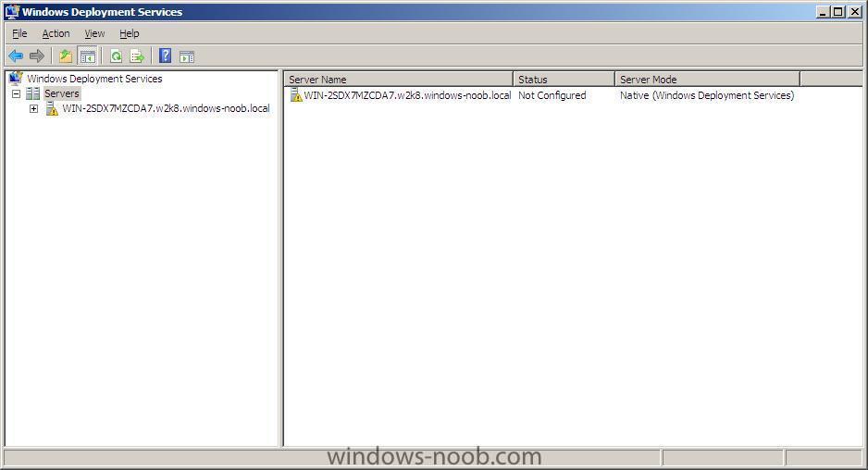Click the Back arrow toolbar icon
This screenshot has height=470, width=868.
tap(16, 56)
